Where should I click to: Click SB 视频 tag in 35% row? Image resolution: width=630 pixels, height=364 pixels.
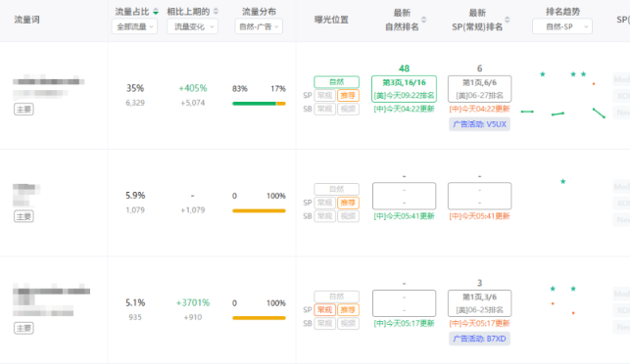pyautogui.click(x=348, y=109)
